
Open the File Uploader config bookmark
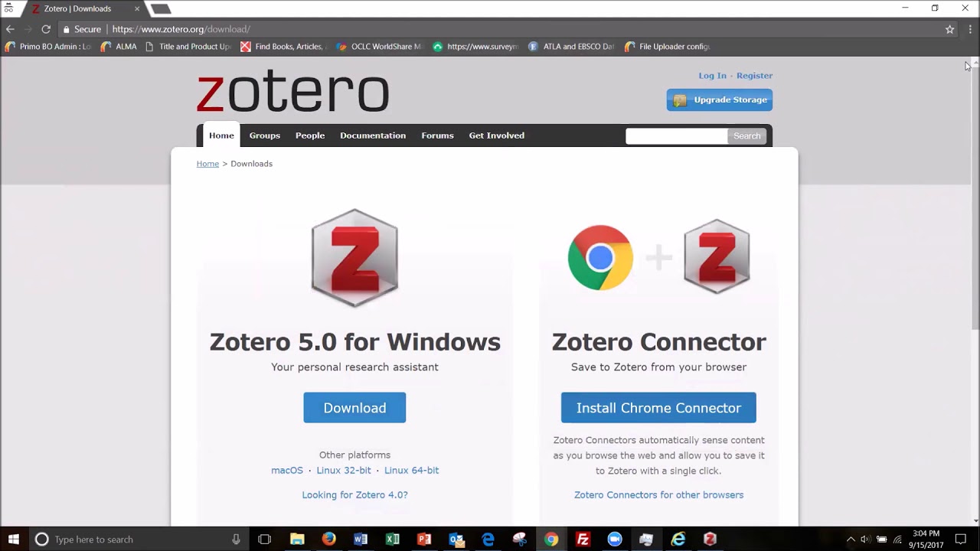[x=668, y=47]
